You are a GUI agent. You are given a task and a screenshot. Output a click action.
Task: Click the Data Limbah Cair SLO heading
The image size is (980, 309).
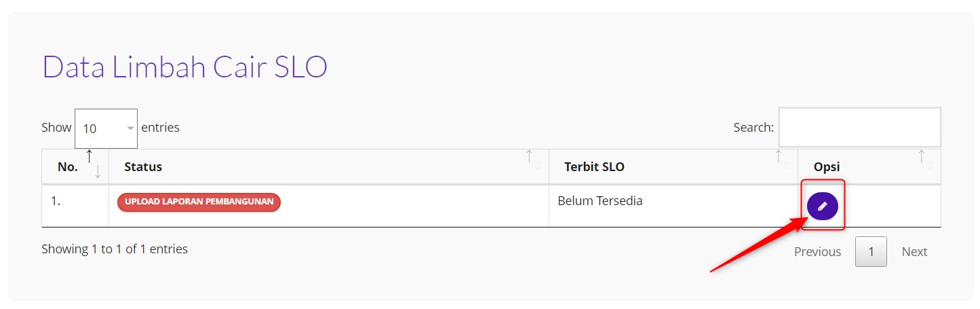coord(184,67)
